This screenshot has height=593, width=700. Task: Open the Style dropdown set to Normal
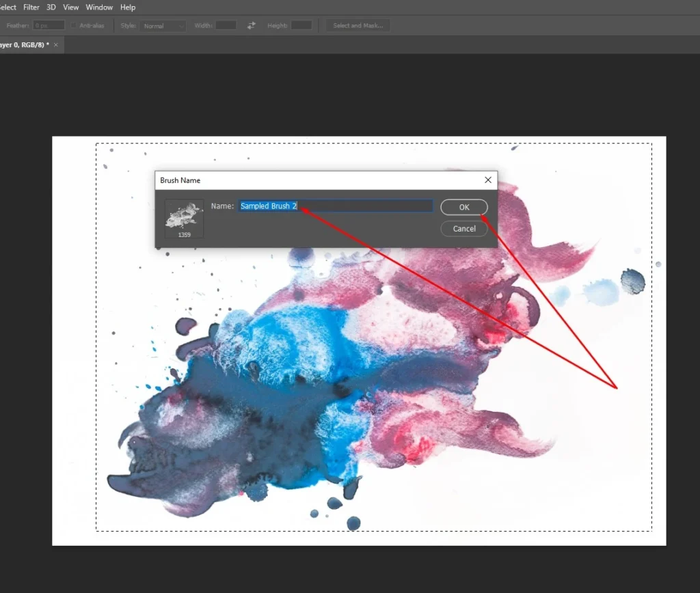pos(163,26)
